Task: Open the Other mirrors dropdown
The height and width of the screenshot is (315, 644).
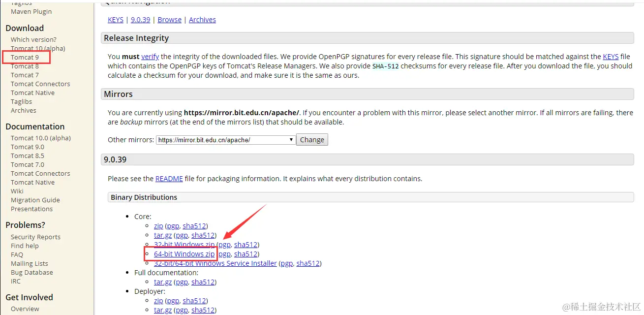Action: tap(226, 140)
